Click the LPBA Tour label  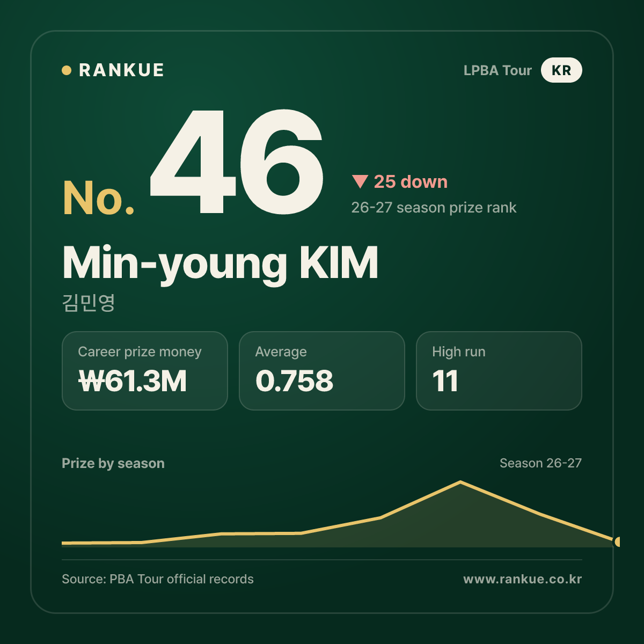tap(497, 70)
